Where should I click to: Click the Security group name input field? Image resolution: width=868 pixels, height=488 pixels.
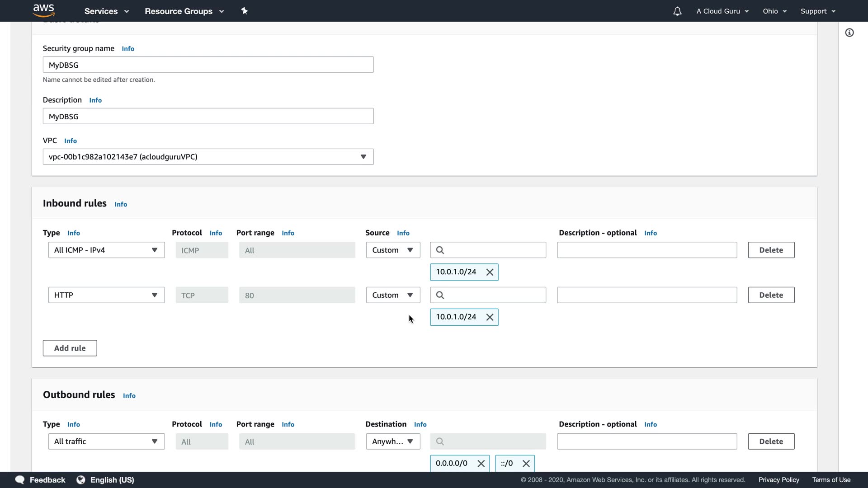tap(208, 65)
